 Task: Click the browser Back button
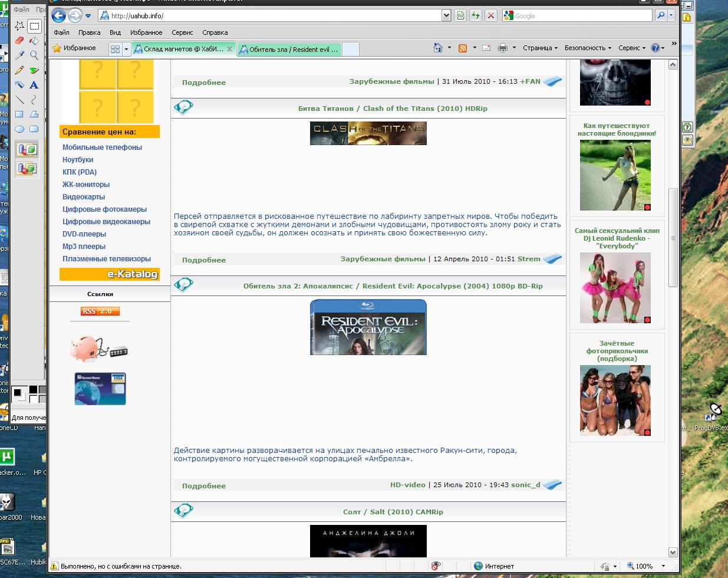click(59, 16)
